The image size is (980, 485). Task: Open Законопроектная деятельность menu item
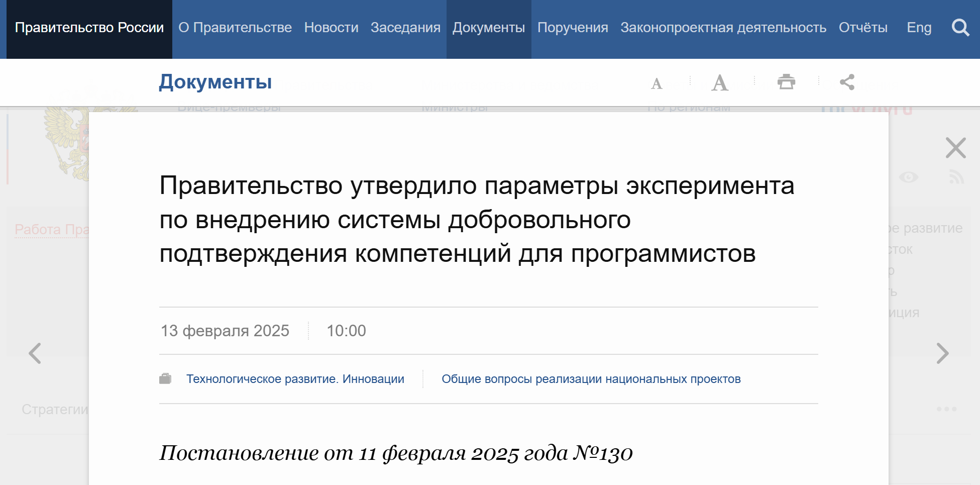pyautogui.click(x=723, y=28)
